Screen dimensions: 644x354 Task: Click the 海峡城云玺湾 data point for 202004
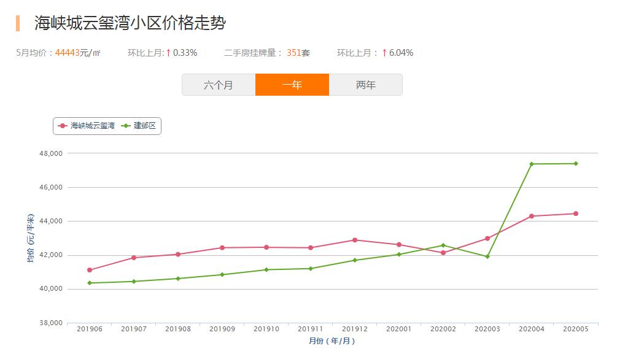[x=532, y=217]
